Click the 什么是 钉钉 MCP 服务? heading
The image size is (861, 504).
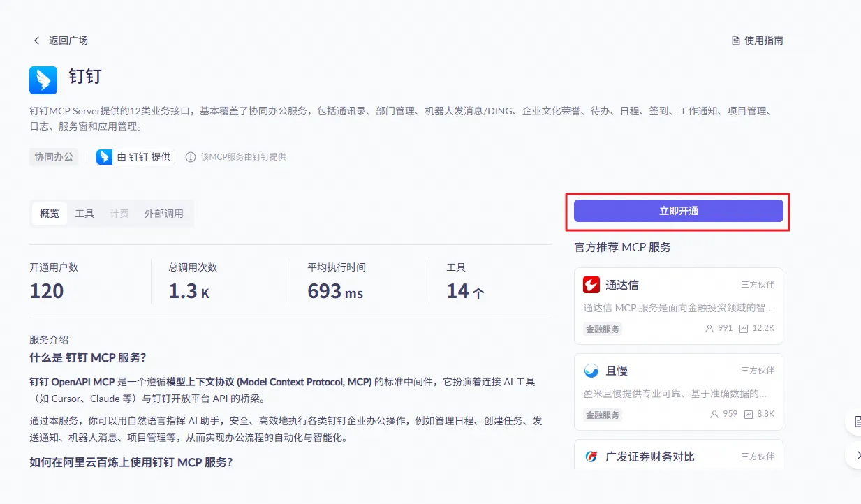[88, 357]
